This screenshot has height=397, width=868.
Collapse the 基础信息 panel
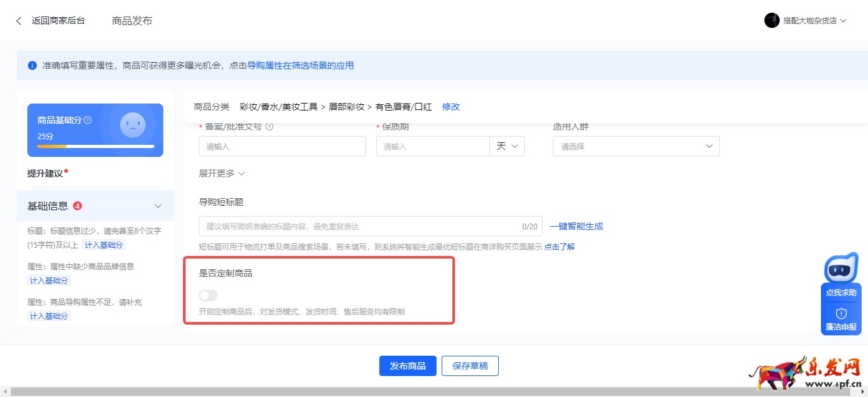coord(158,206)
